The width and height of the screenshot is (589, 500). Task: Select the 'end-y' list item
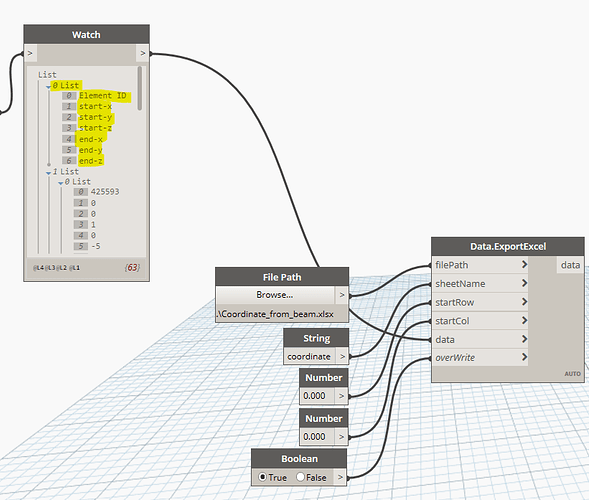(91, 150)
